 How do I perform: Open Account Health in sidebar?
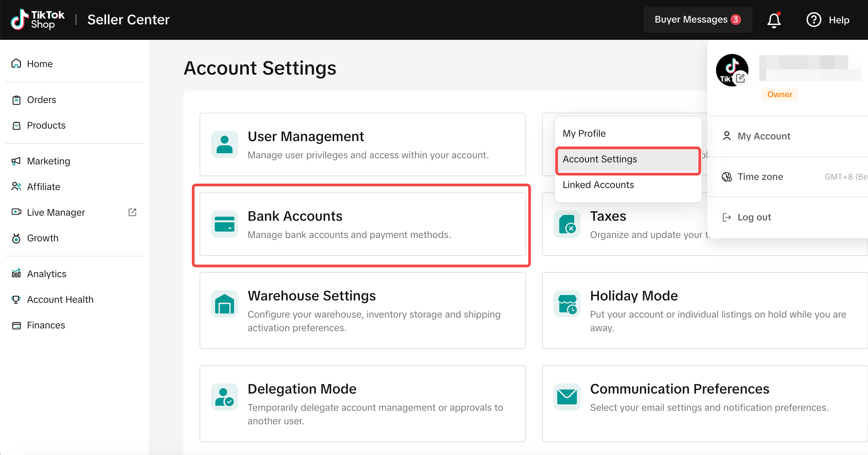click(60, 299)
